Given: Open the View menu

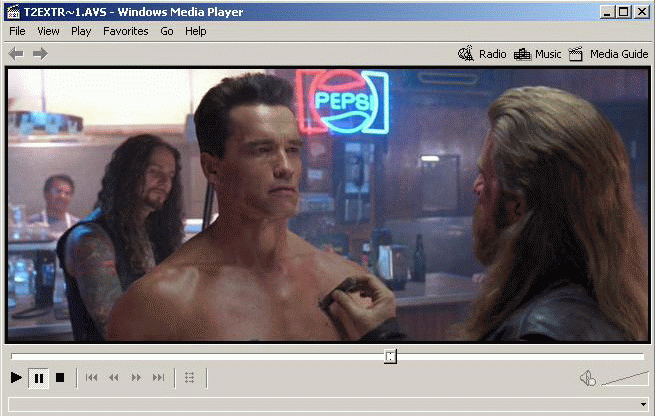Looking at the screenshot, I should 48,31.
